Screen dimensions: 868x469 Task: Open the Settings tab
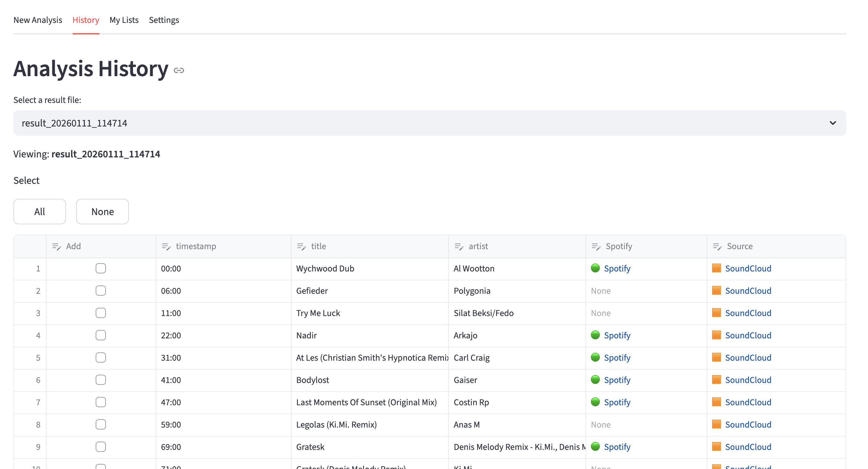164,20
